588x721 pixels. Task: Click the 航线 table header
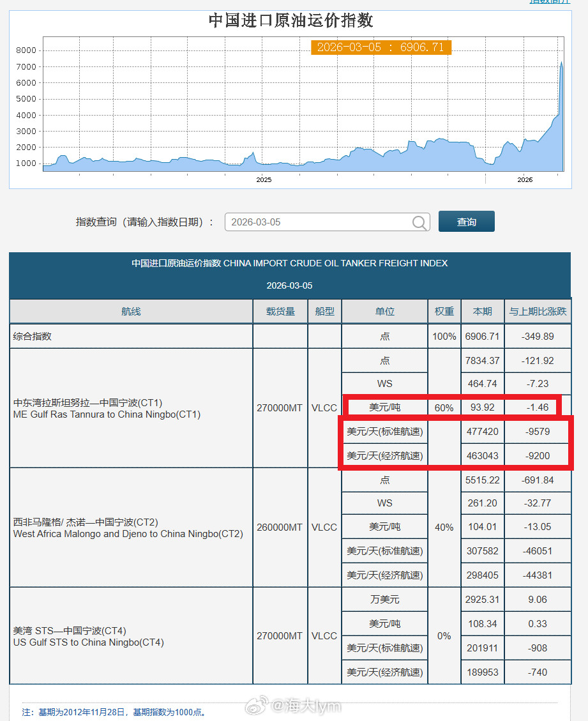tap(130, 311)
